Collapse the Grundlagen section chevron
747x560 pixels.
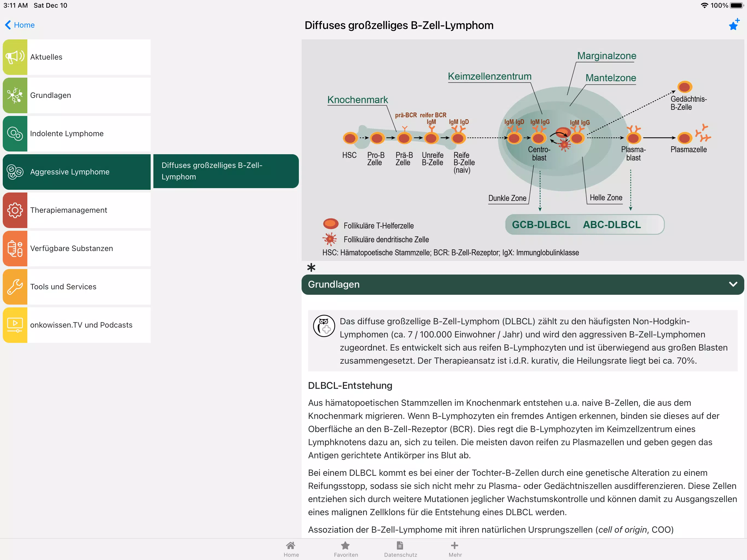tap(733, 284)
